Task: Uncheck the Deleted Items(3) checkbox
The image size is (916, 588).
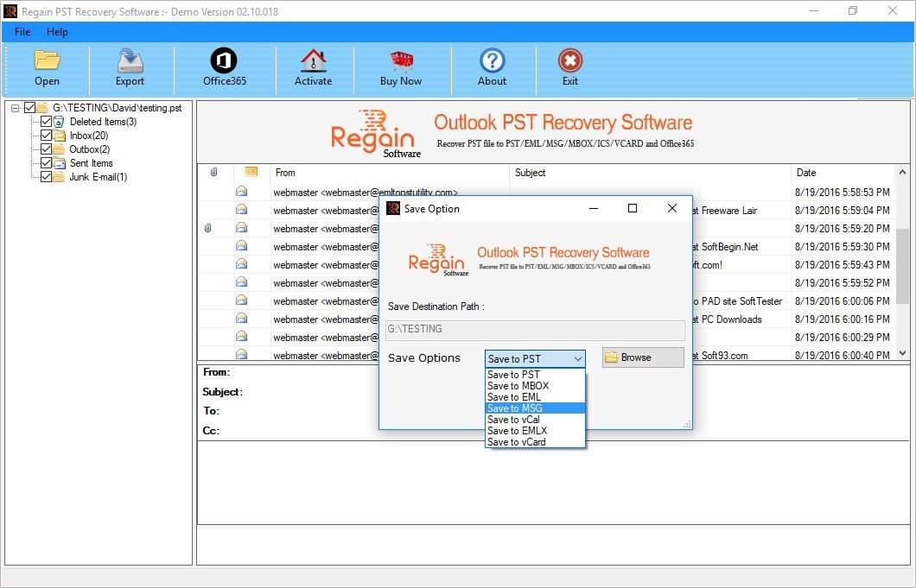Action: pyautogui.click(x=46, y=122)
